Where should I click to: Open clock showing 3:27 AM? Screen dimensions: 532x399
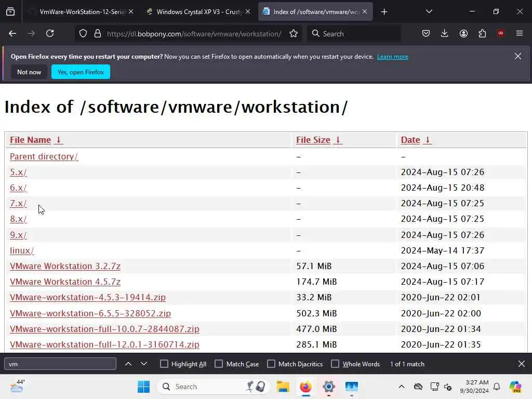click(x=474, y=387)
